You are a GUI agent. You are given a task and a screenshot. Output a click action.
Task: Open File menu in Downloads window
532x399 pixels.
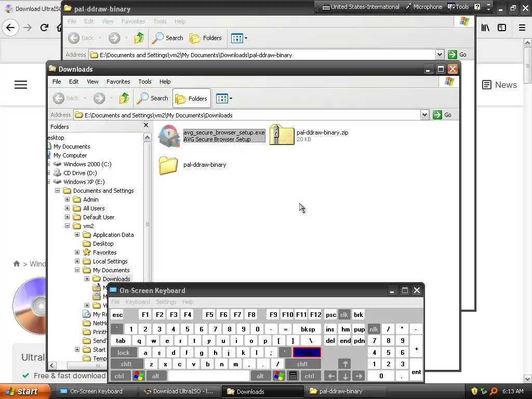coord(57,82)
